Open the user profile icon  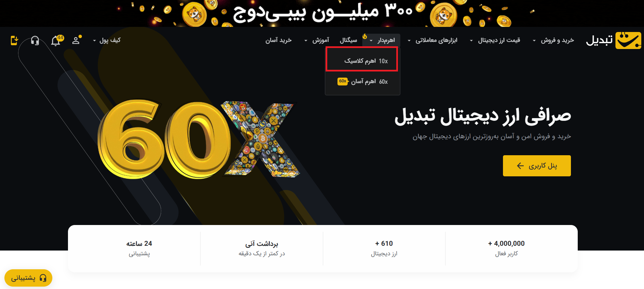(x=76, y=40)
